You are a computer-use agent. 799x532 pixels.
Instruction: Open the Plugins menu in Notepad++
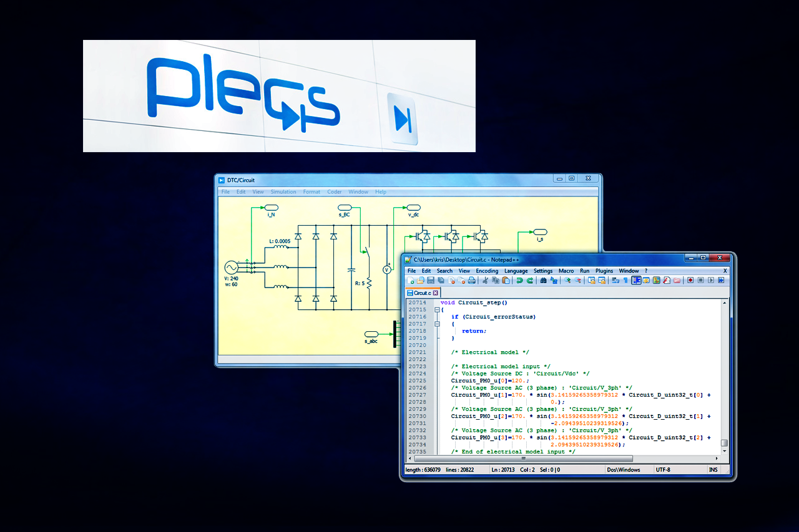(x=604, y=271)
